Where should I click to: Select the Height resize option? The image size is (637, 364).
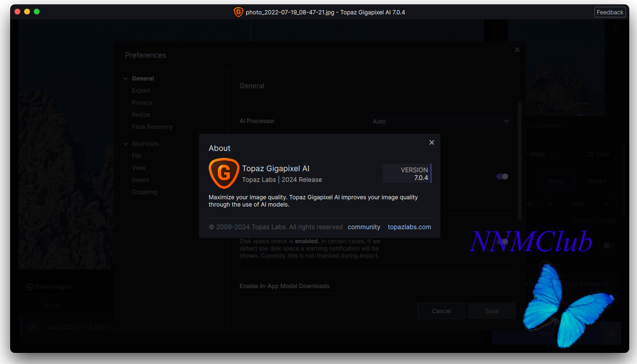597,182
